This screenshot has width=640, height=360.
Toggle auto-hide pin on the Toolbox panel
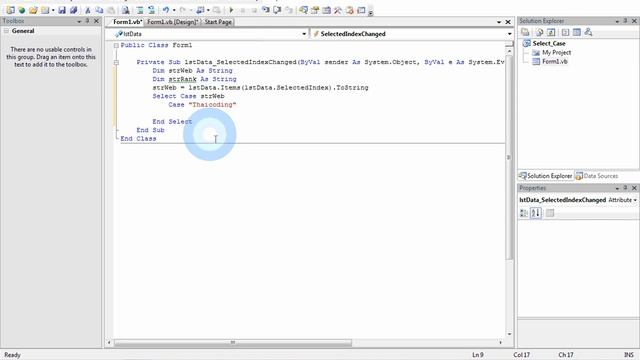click(87, 21)
